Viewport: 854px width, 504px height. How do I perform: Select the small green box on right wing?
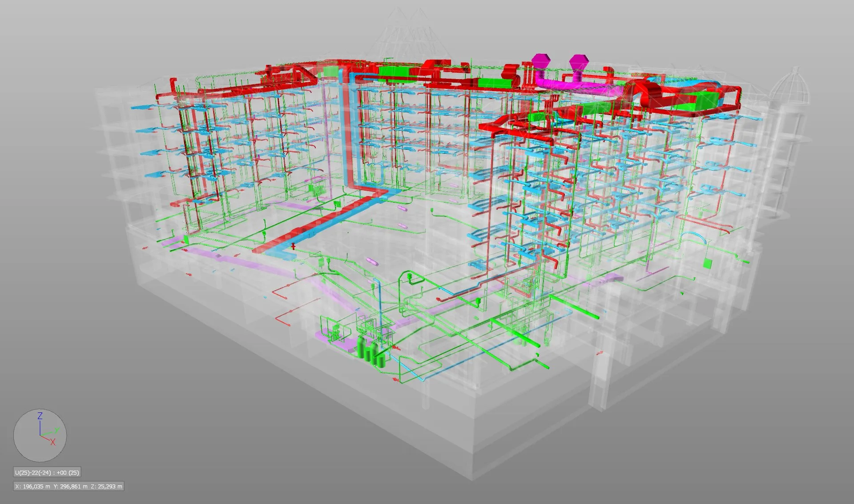708,264
